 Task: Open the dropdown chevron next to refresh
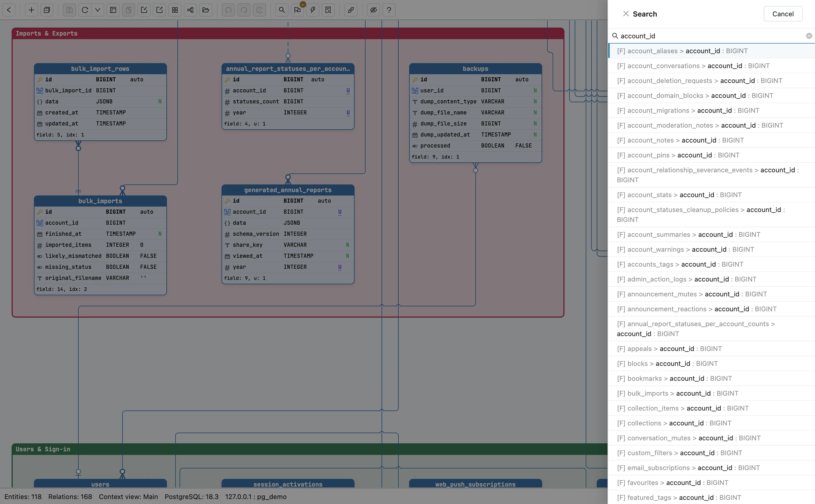click(x=98, y=10)
